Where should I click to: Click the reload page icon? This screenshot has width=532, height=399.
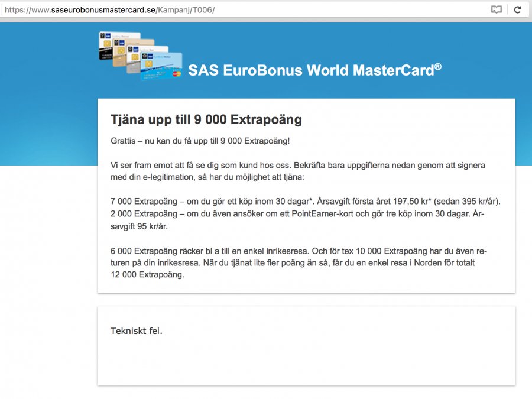517,9
